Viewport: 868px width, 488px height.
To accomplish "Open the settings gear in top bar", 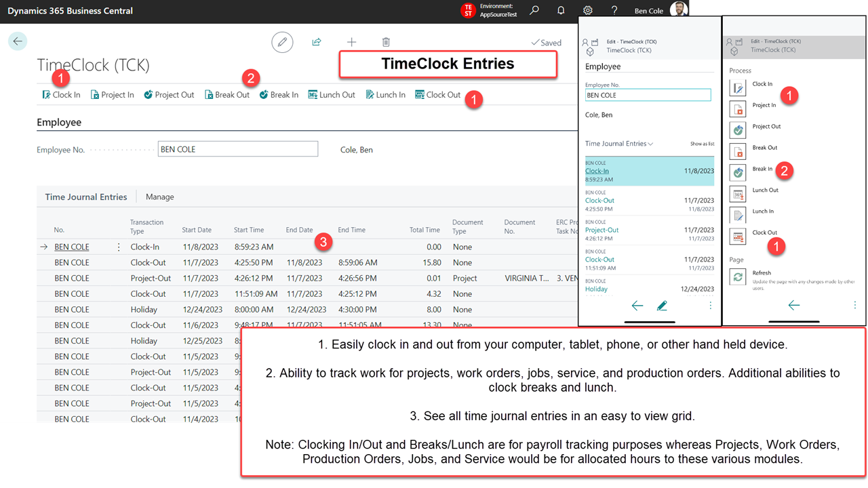I will click(x=588, y=10).
